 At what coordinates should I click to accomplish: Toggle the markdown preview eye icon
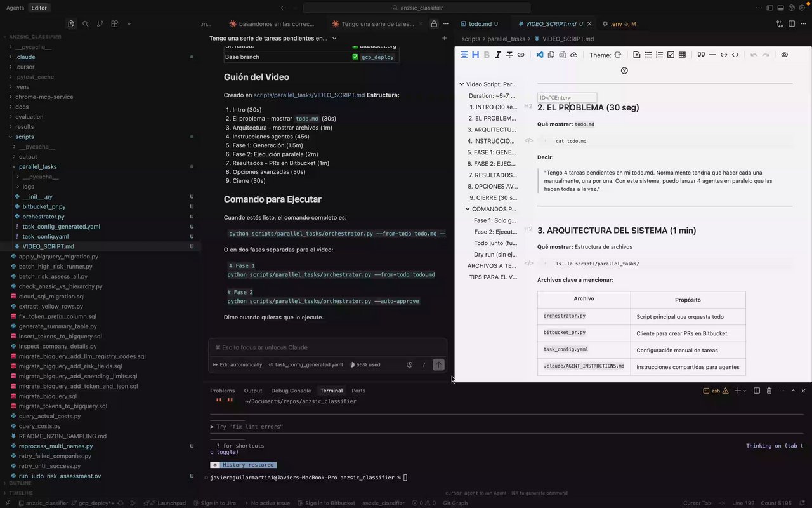tap(785, 55)
